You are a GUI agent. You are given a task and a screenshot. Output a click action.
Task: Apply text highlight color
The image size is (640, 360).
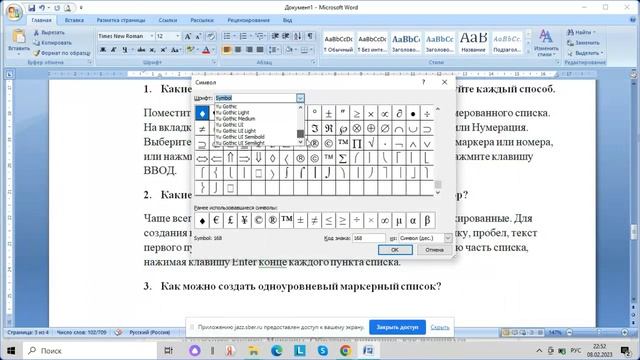tap(189, 50)
